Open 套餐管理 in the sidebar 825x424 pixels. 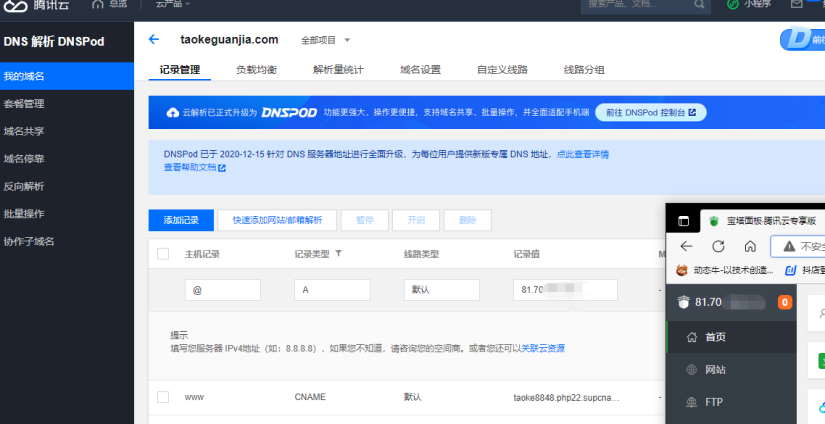(x=67, y=104)
